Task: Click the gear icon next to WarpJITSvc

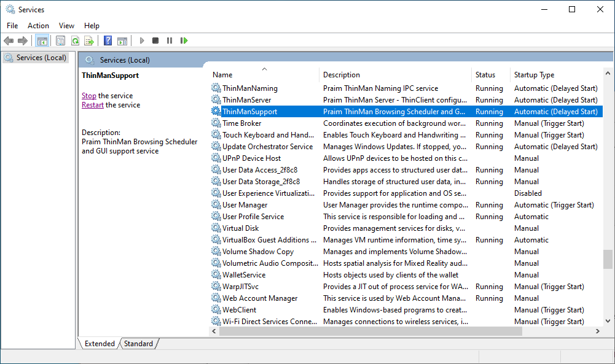Action: point(216,286)
